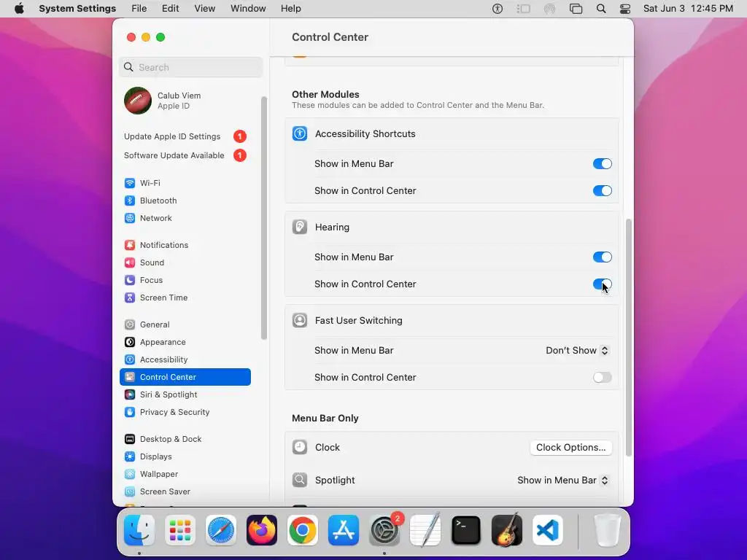Viewport: 747px width, 560px height.
Task: Open Spotlight search in menu bar
Action: [601, 9]
